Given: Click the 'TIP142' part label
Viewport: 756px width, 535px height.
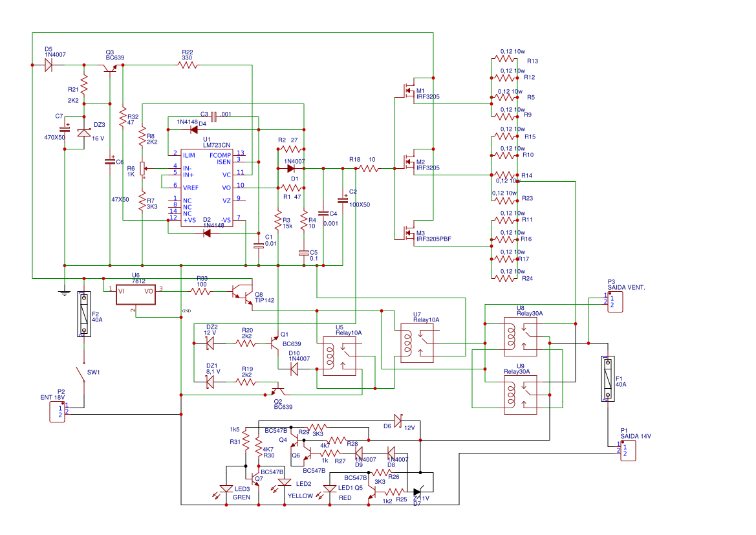Looking at the screenshot, I should [265, 301].
